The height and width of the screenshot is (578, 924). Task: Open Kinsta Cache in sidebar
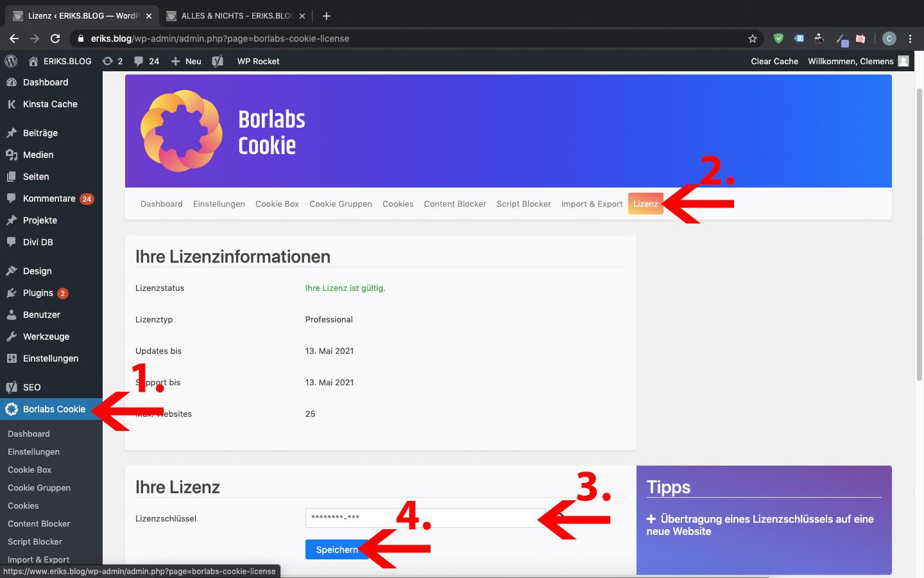51,104
